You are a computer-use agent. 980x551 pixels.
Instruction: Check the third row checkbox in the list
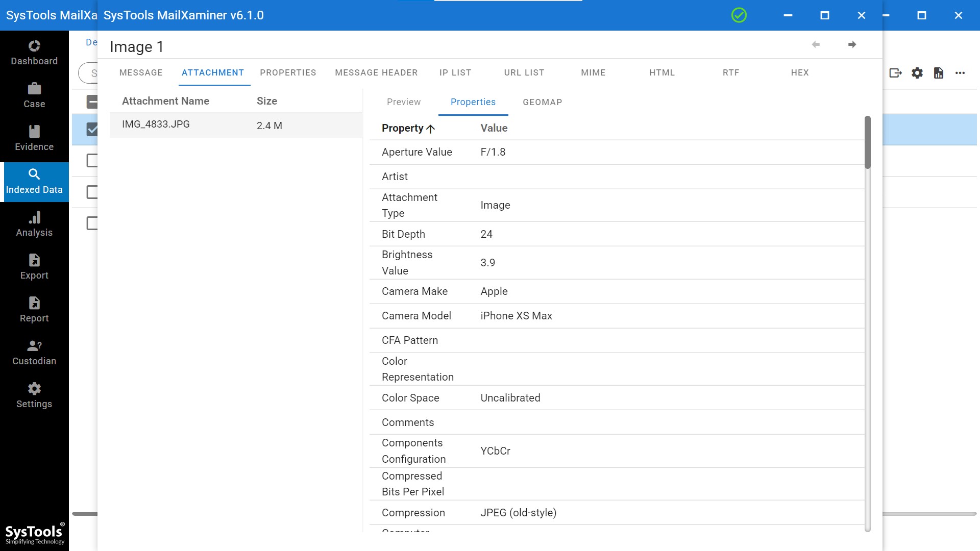point(92,192)
